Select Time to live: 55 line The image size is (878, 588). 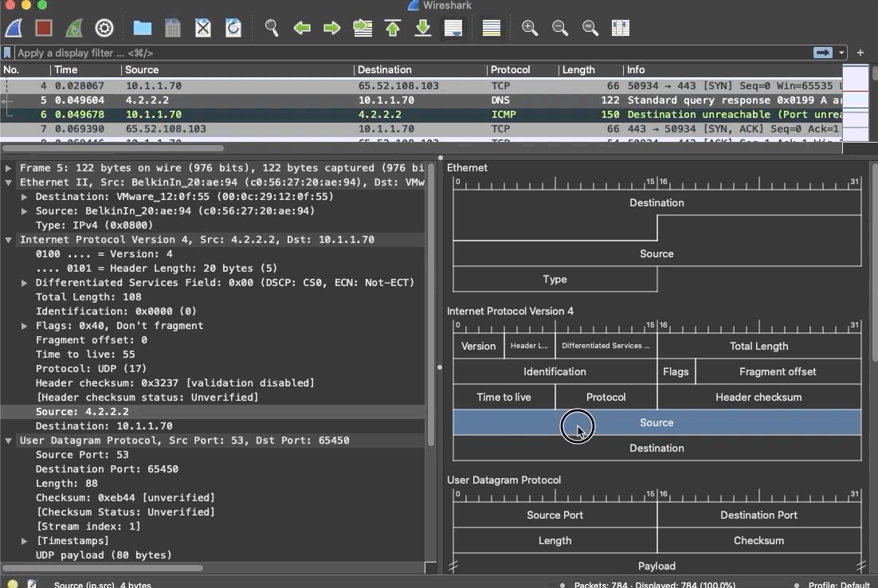213,355
